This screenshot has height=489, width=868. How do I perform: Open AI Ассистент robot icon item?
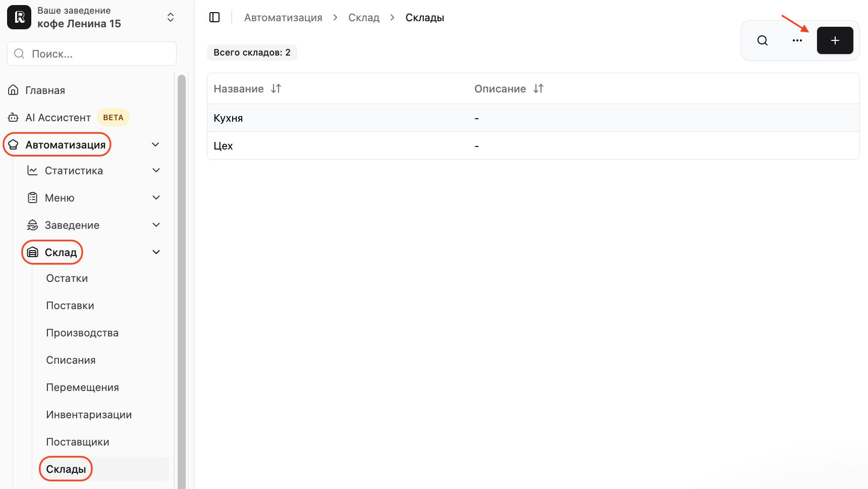click(14, 118)
